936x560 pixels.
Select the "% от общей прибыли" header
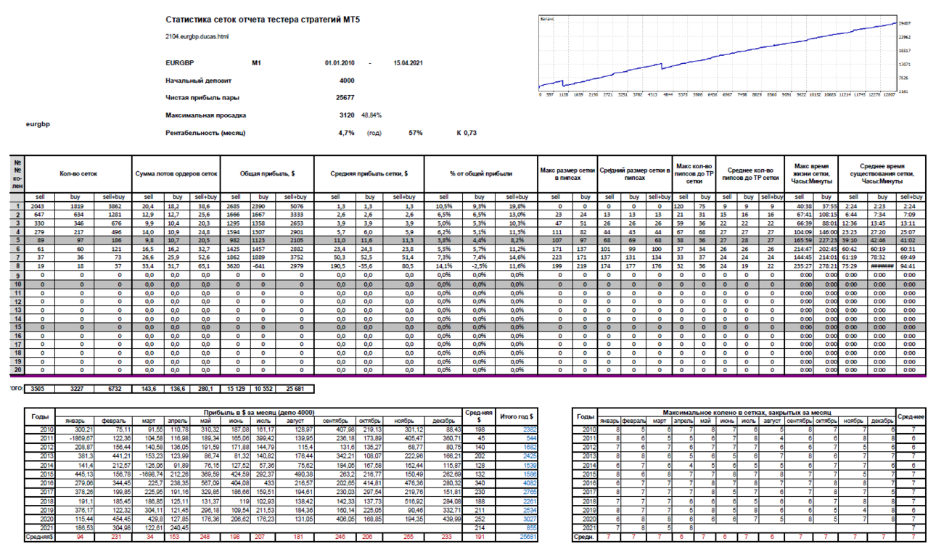pos(480,174)
